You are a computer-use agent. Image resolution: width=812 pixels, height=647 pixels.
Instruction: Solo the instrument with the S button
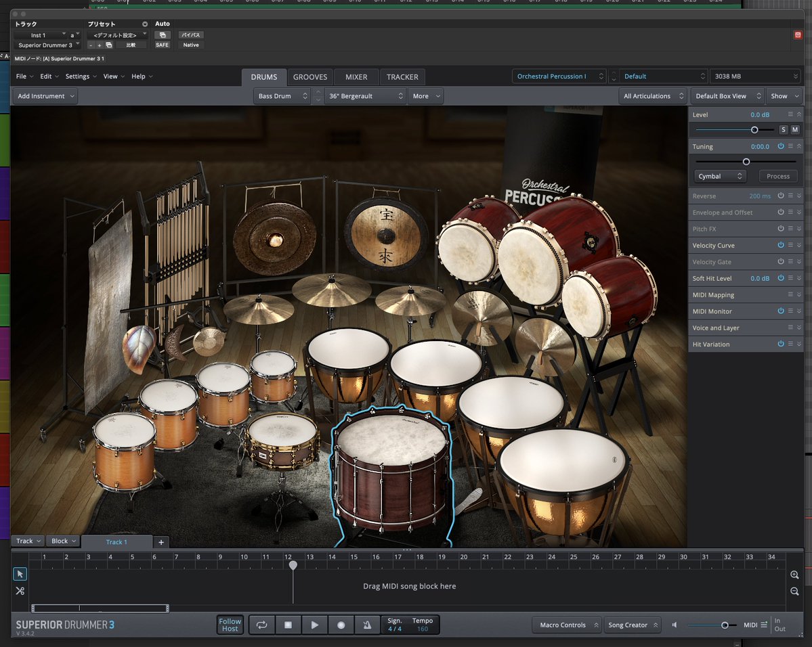(x=784, y=129)
